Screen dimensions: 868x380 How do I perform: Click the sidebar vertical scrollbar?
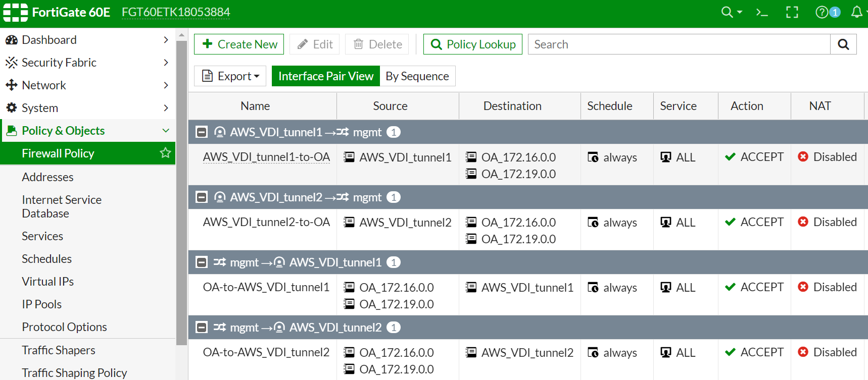tap(182, 192)
